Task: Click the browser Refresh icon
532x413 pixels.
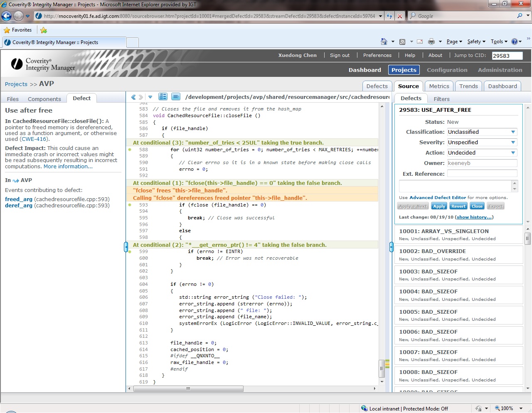Action: point(389,16)
